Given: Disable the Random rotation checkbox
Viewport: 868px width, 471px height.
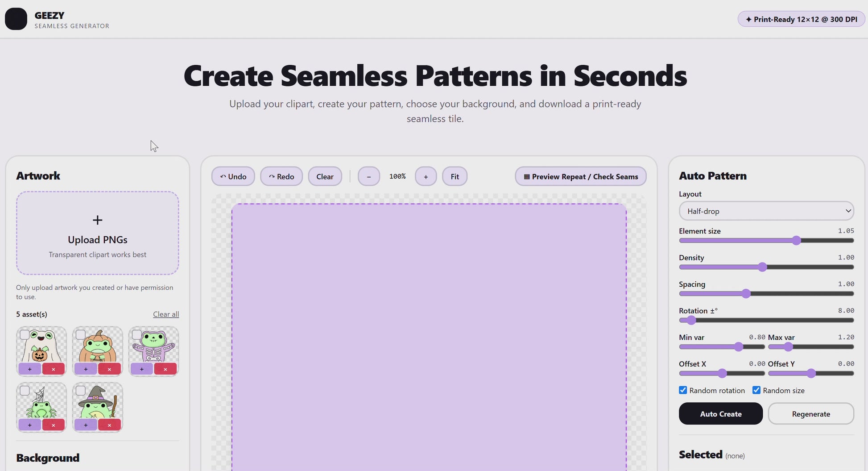Looking at the screenshot, I should tap(683, 390).
